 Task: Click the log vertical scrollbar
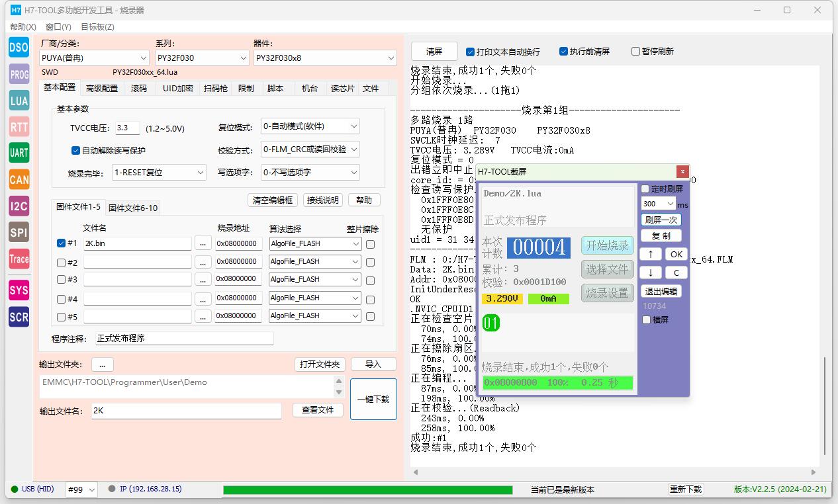tap(825, 405)
